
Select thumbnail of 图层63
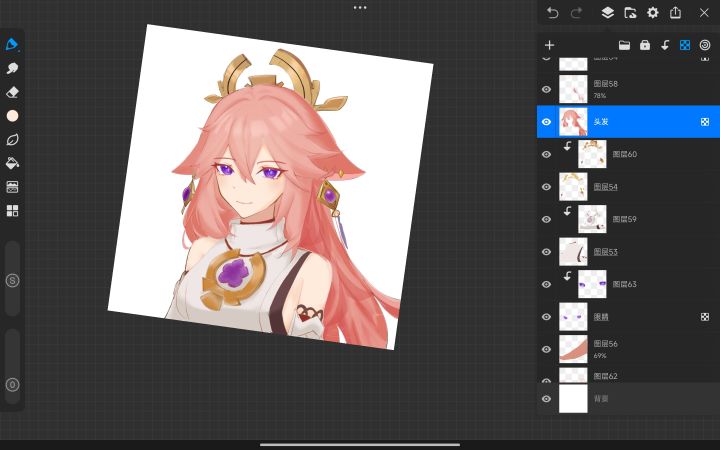click(x=592, y=284)
